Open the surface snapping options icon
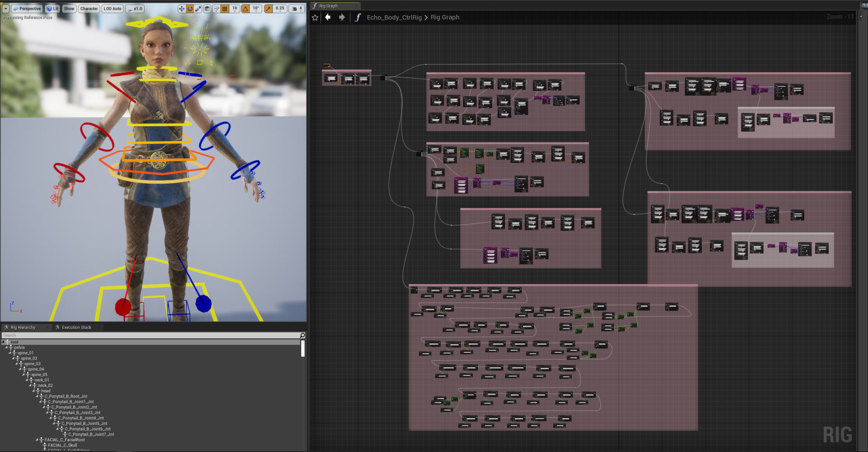868x452 pixels. [x=217, y=9]
